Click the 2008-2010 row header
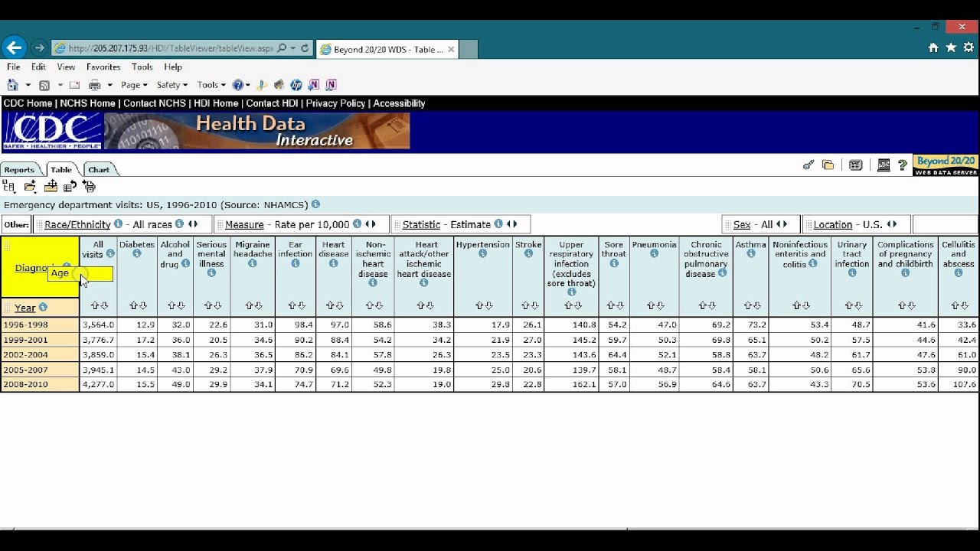This screenshot has width=980, height=551. point(40,384)
